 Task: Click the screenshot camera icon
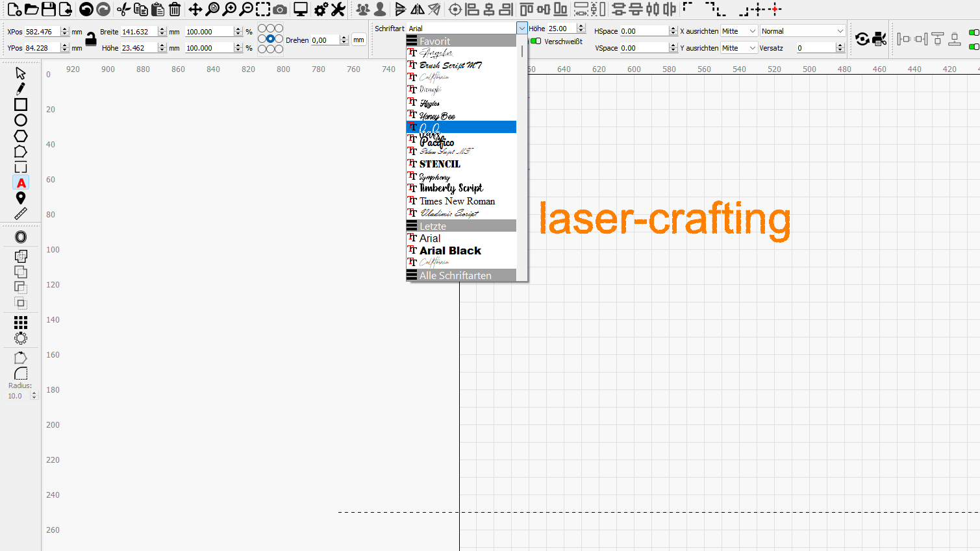pyautogui.click(x=280, y=10)
